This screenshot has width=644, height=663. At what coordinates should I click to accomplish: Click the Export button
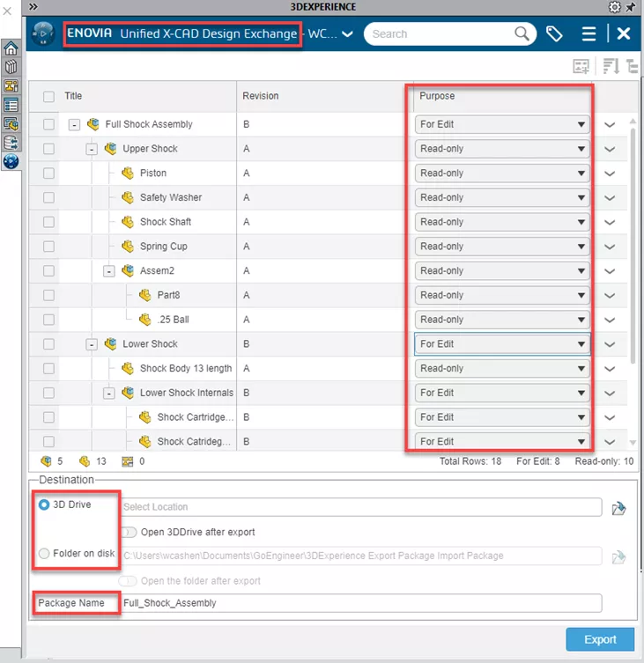point(601,639)
